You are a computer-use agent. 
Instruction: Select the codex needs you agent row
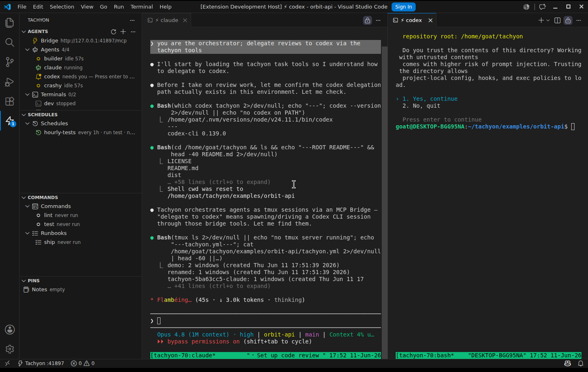tap(81, 77)
